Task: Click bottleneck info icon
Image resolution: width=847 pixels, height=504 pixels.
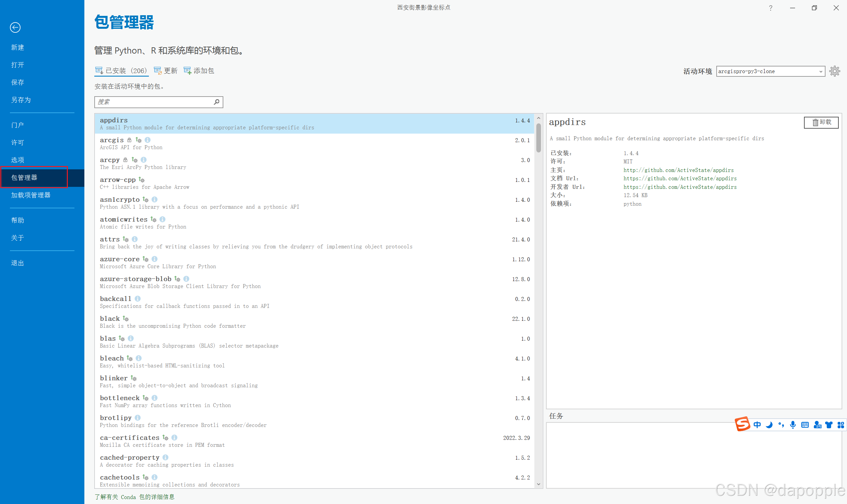Action: [154, 398]
